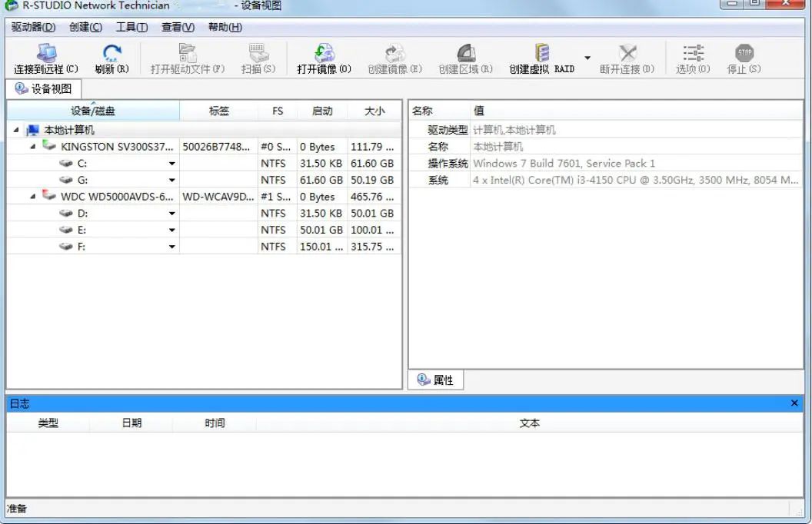Open the 工具(T) menu

click(131, 27)
